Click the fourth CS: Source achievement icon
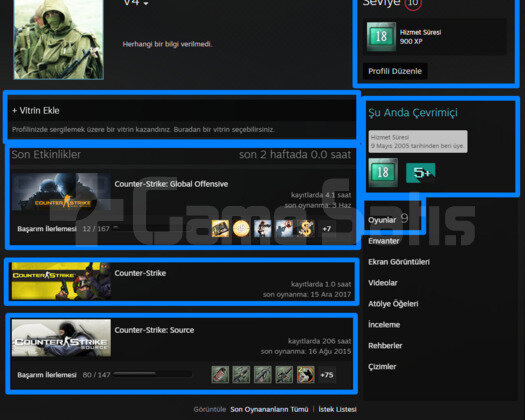525x420 pixels. pos(284,374)
